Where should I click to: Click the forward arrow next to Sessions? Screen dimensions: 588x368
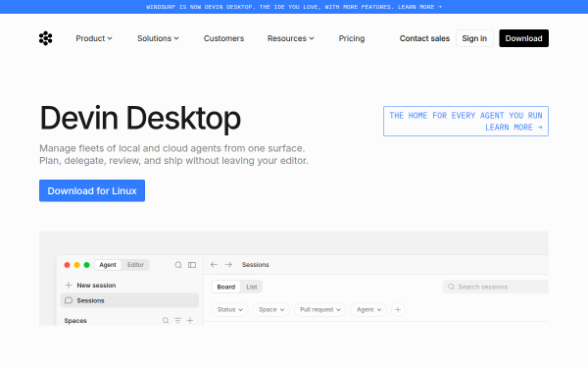(228, 264)
